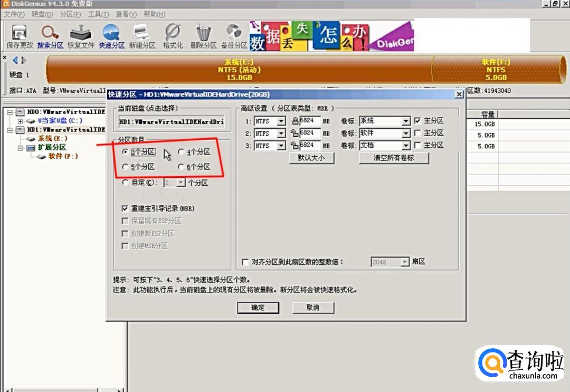Open the 文档 volume label dropdown

tap(406, 146)
